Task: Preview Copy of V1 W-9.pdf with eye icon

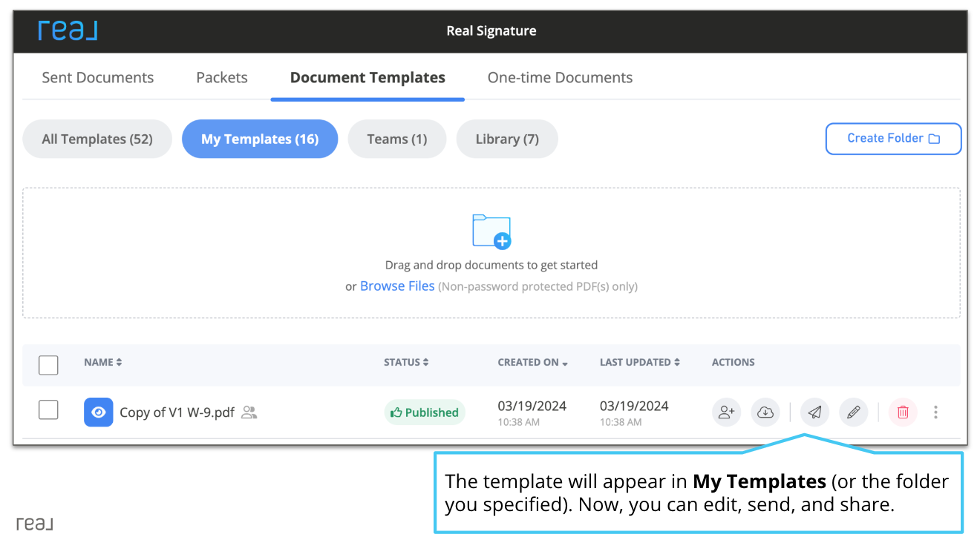Action: pyautogui.click(x=99, y=412)
